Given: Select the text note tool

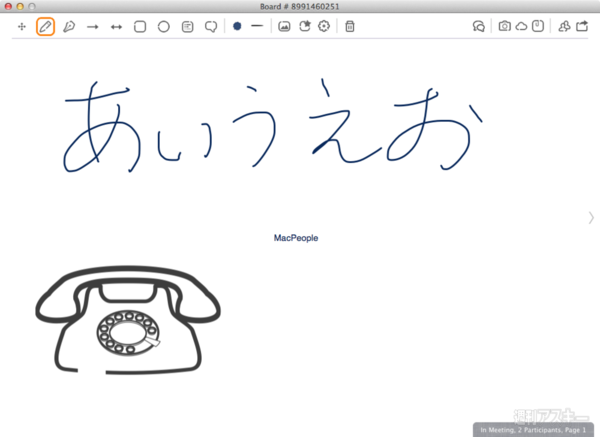Looking at the screenshot, I should point(188,26).
